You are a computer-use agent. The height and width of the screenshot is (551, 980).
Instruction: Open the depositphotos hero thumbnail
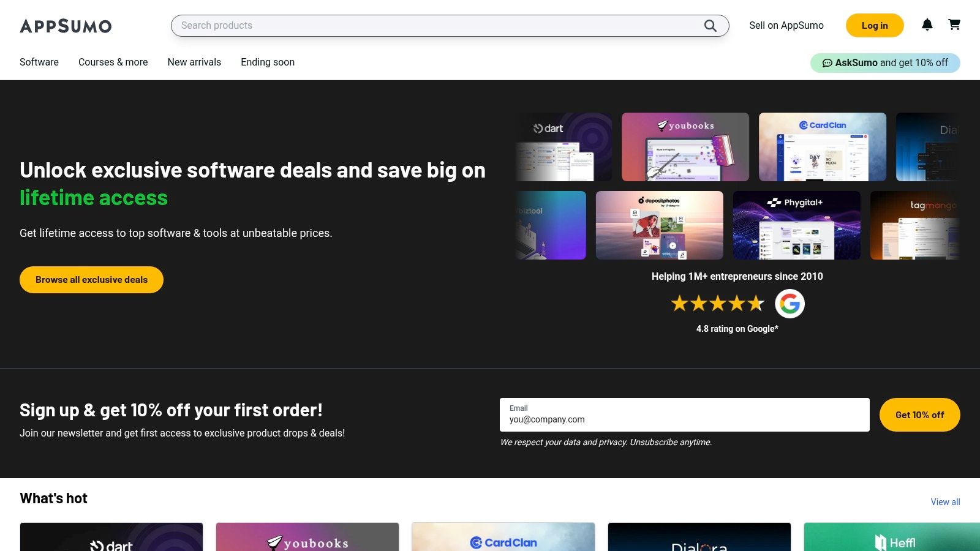660,225
